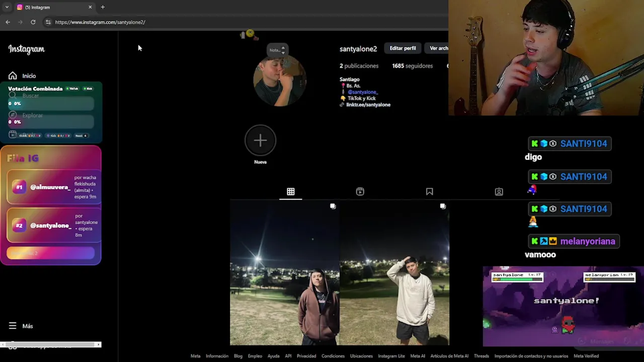Viewport: 644px width, 362px height.
Task: Open the white sweater post thumbnail
Action: pyautogui.click(x=394, y=273)
